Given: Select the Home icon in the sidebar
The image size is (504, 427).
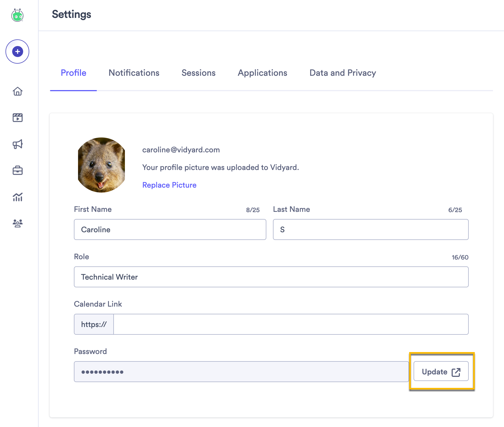Looking at the screenshot, I should coord(17,92).
